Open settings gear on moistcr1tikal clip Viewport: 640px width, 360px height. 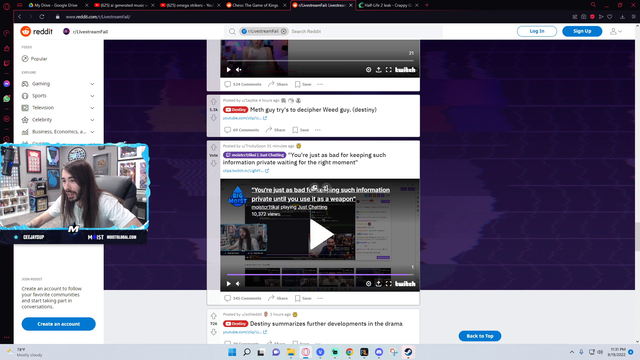pos(368,284)
